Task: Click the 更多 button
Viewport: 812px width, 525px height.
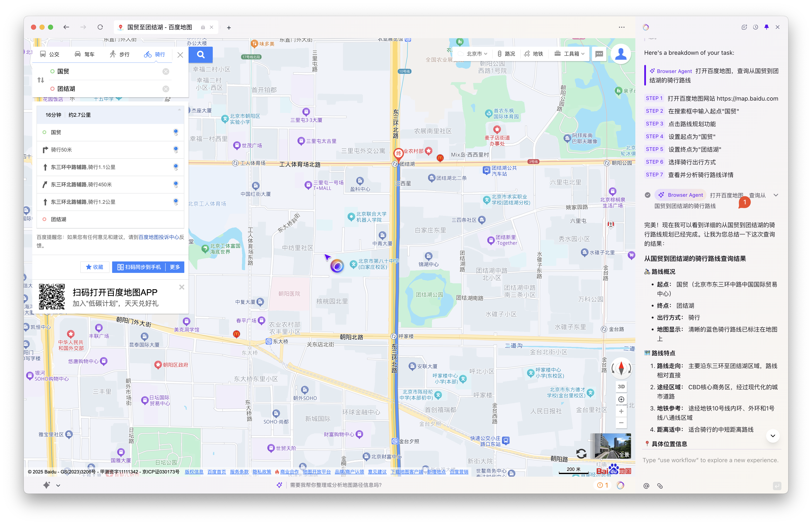Action: pos(175,267)
